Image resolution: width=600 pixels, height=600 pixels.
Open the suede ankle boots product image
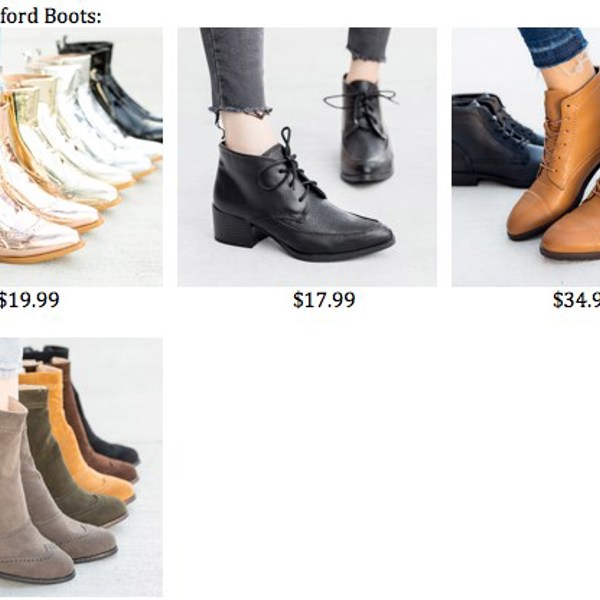(81, 467)
